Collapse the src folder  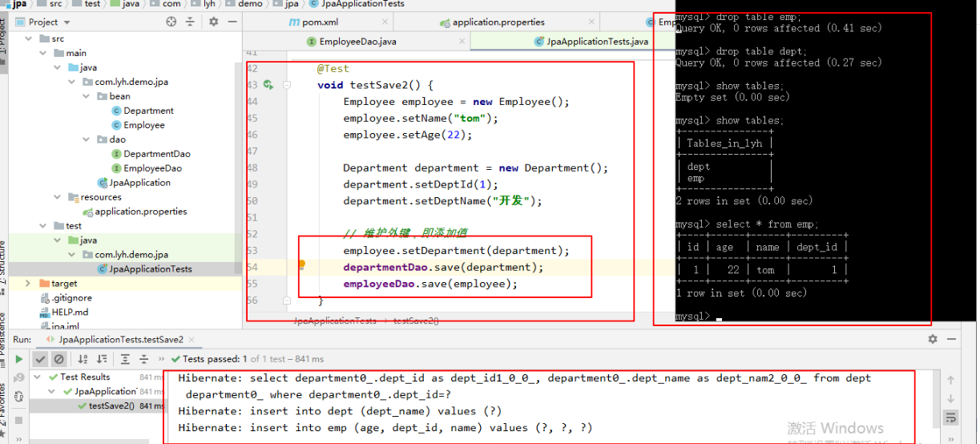pos(29,38)
